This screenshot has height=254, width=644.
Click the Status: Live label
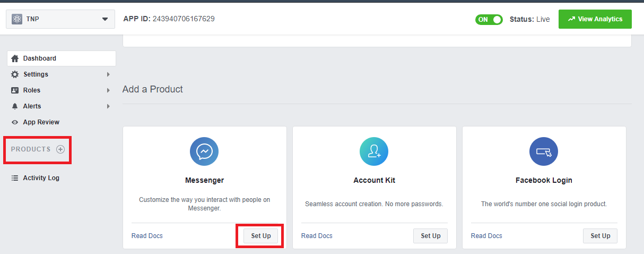[530, 19]
